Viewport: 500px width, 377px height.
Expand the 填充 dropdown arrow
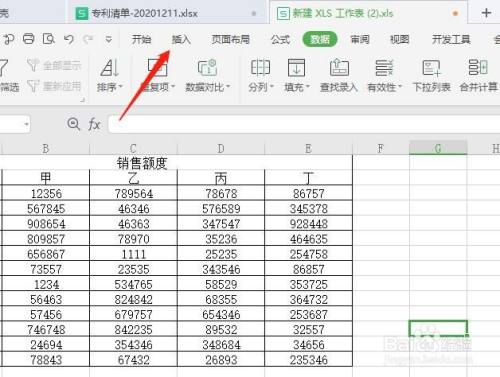(308, 87)
